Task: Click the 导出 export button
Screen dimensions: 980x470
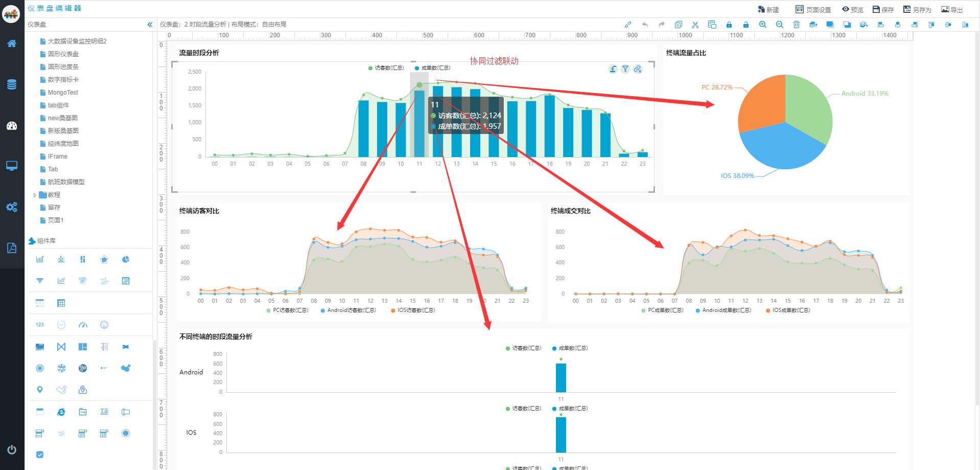Action: [x=952, y=10]
